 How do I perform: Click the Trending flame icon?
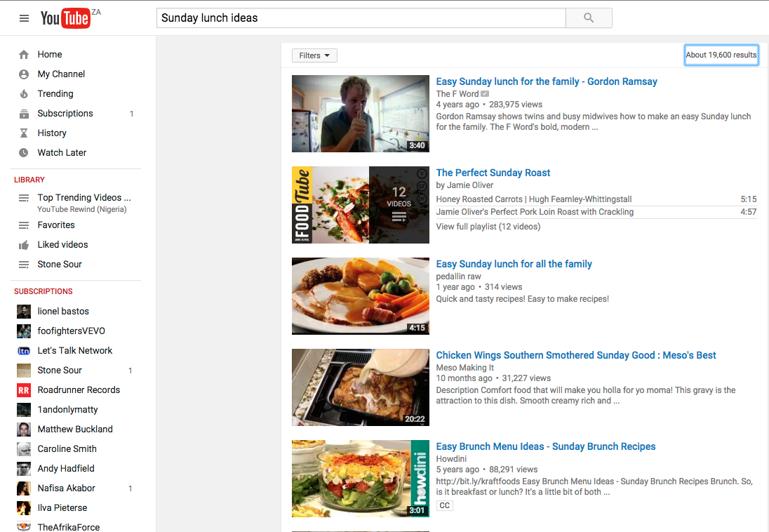point(24,94)
